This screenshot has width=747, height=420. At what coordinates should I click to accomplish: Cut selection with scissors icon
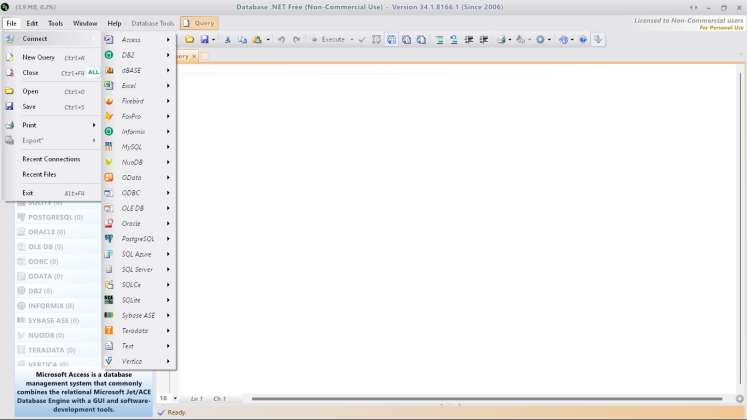[228, 40]
